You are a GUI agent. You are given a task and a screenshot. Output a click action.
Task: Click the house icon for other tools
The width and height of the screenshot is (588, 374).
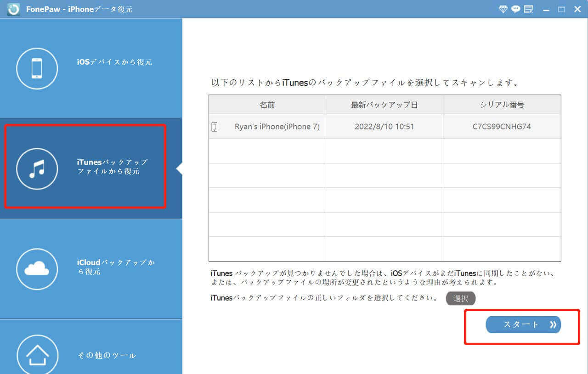(37, 354)
